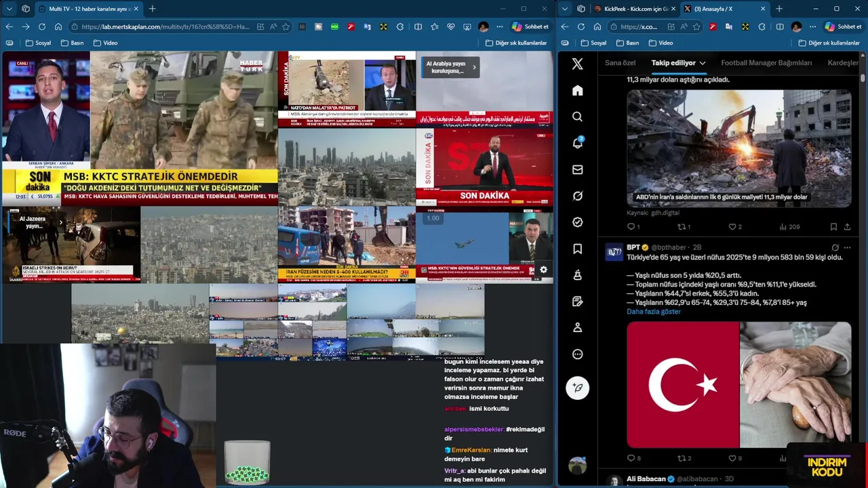Open Ali Babacan profile name
The width and height of the screenshot is (868, 488).
coord(646,479)
